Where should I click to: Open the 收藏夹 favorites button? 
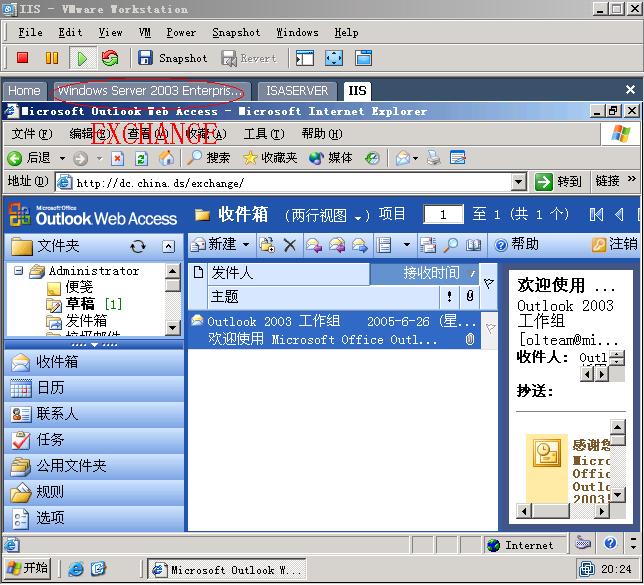270,158
